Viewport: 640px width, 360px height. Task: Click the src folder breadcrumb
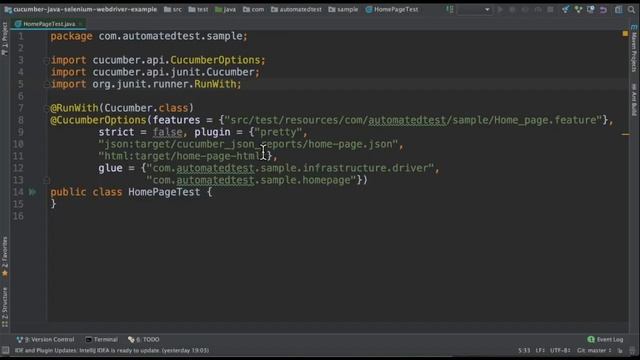173,9
